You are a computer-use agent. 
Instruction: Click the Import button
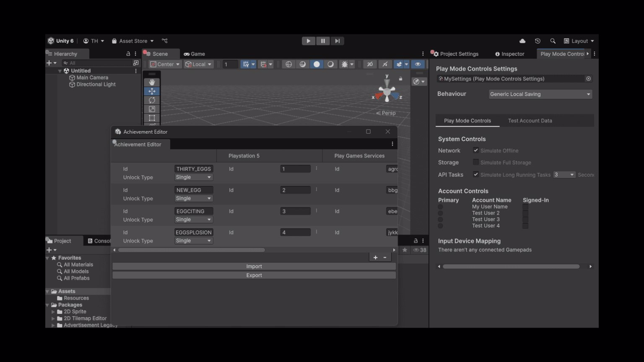[254, 266]
